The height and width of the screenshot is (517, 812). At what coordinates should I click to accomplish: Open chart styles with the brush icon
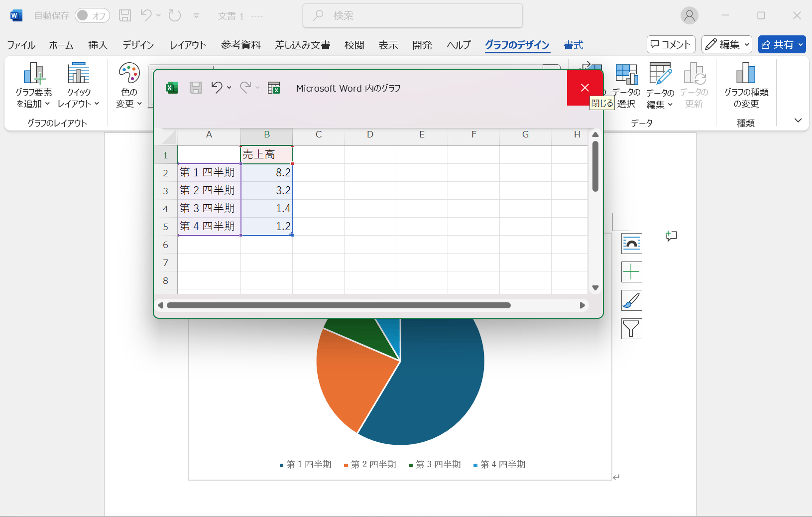(631, 300)
